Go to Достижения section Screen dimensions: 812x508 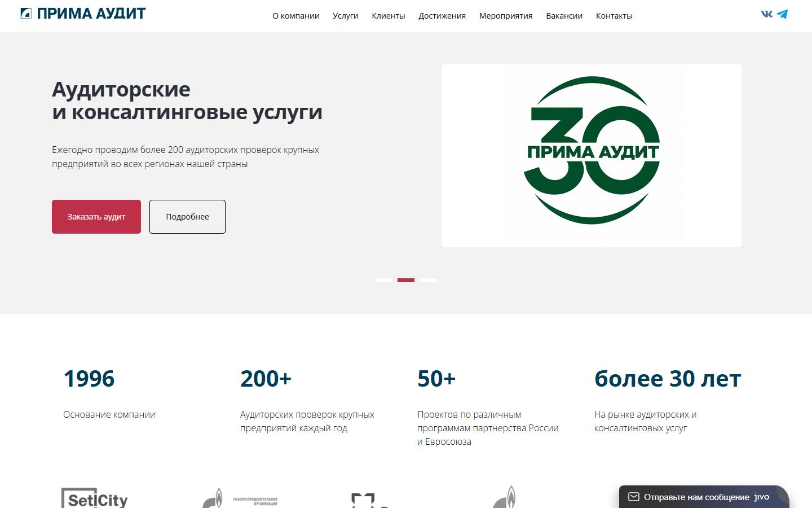tap(442, 16)
